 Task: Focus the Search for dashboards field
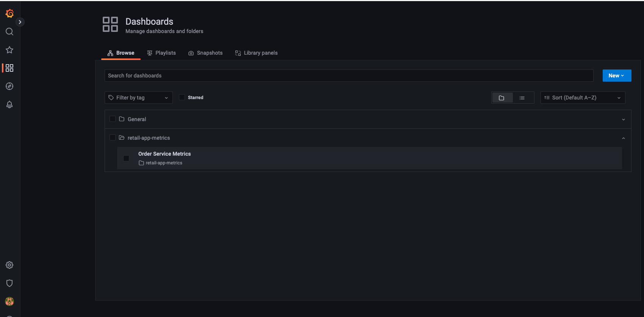coord(349,76)
